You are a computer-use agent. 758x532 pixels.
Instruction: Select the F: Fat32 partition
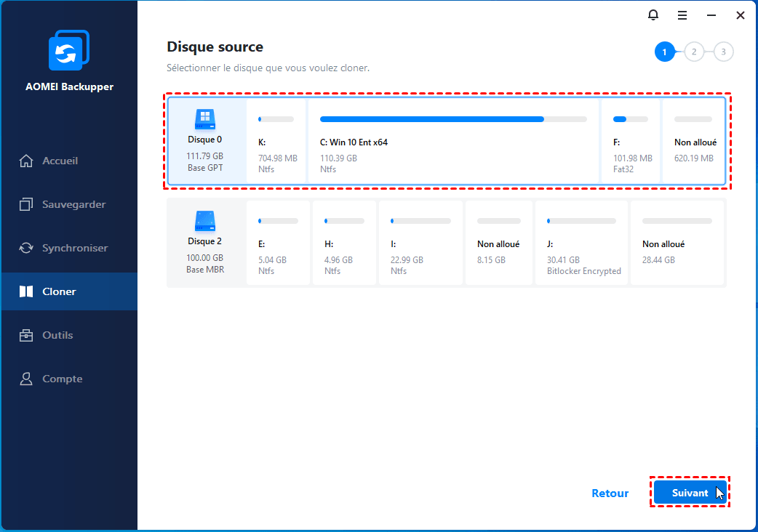[631, 141]
